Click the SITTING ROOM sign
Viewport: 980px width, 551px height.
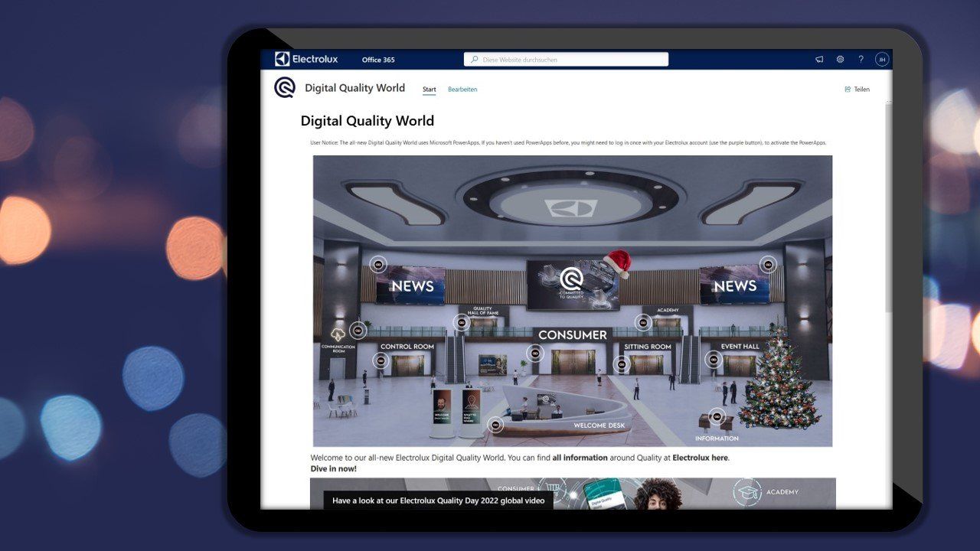[x=648, y=347]
